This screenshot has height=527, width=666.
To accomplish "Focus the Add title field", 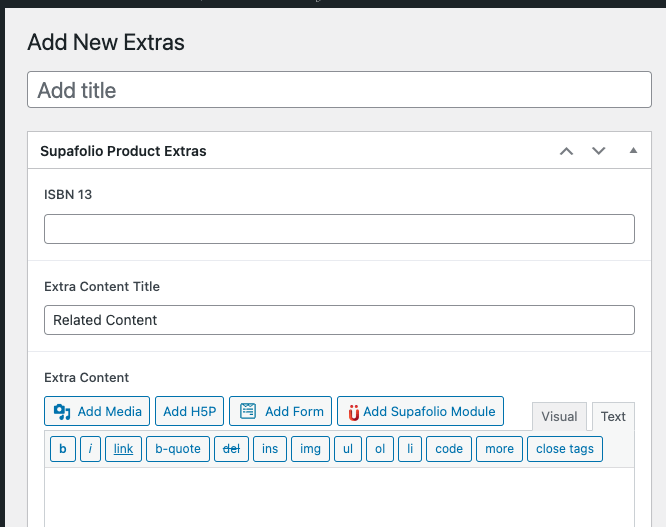I will pos(339,90).
